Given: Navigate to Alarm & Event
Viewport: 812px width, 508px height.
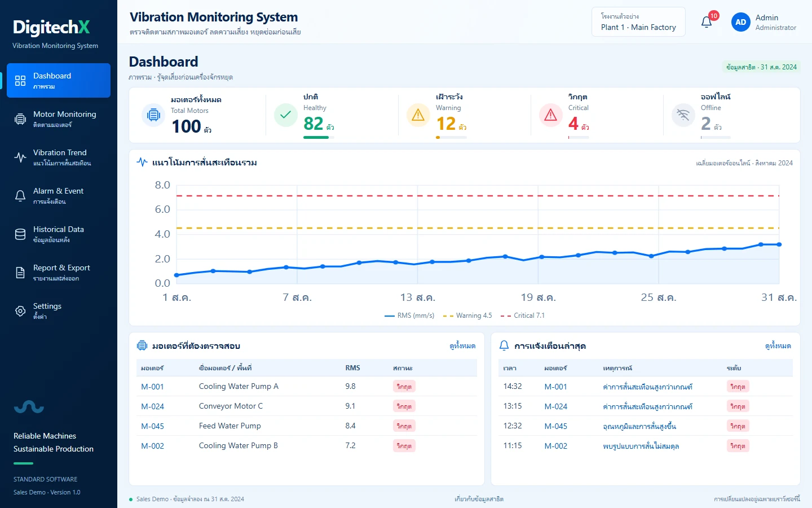Looking at the screenshot, I should (x=59, y=195).
